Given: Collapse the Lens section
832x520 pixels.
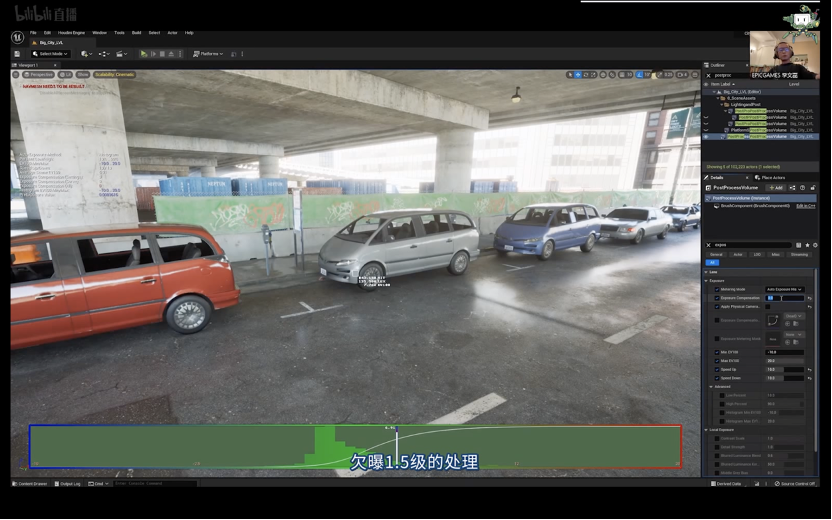Looking at the screenshot, I should coord(706,272).
